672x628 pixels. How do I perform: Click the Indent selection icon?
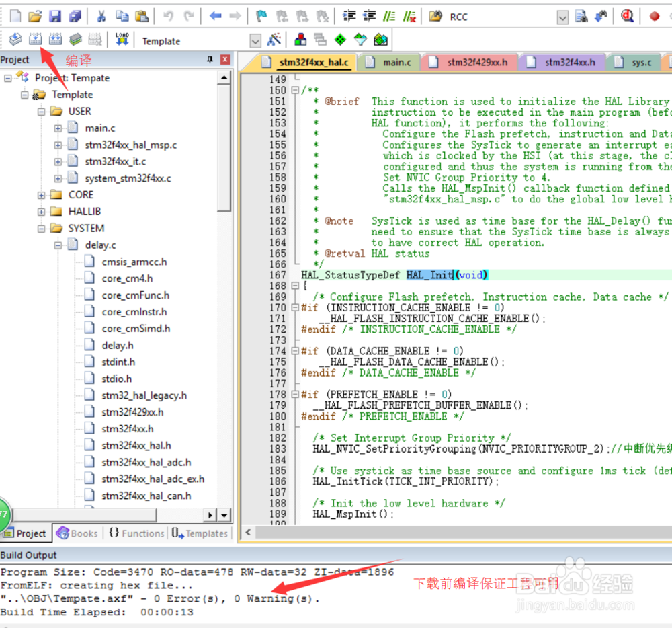[x=349, y=16]
